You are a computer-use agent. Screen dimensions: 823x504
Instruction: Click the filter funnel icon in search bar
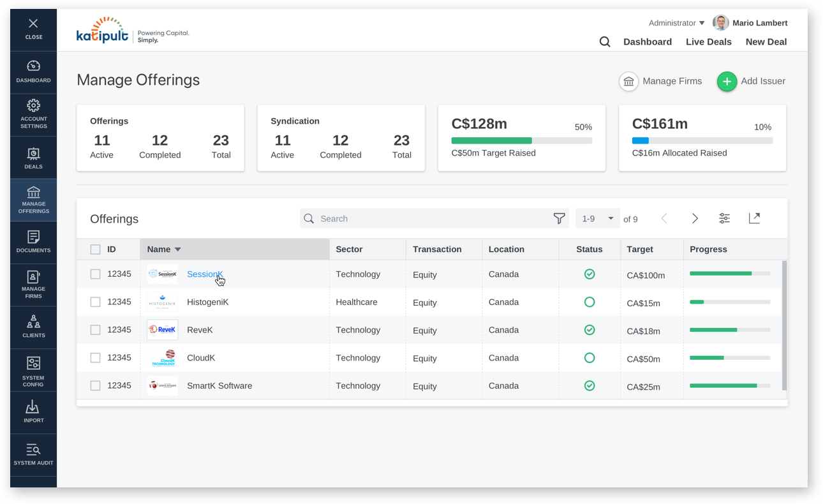tap(559, 219)
